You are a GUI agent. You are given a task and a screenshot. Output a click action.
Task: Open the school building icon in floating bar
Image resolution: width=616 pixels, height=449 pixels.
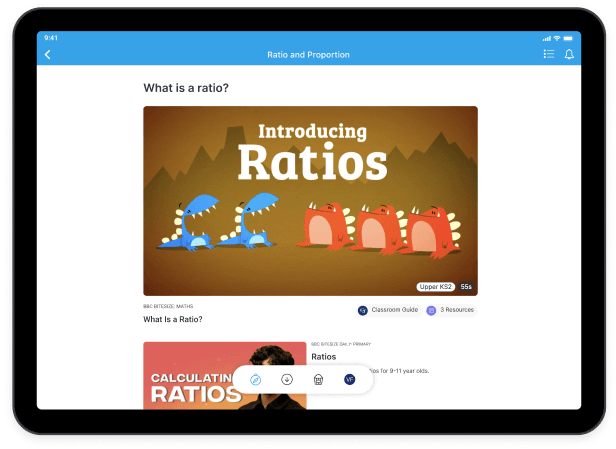318,379
